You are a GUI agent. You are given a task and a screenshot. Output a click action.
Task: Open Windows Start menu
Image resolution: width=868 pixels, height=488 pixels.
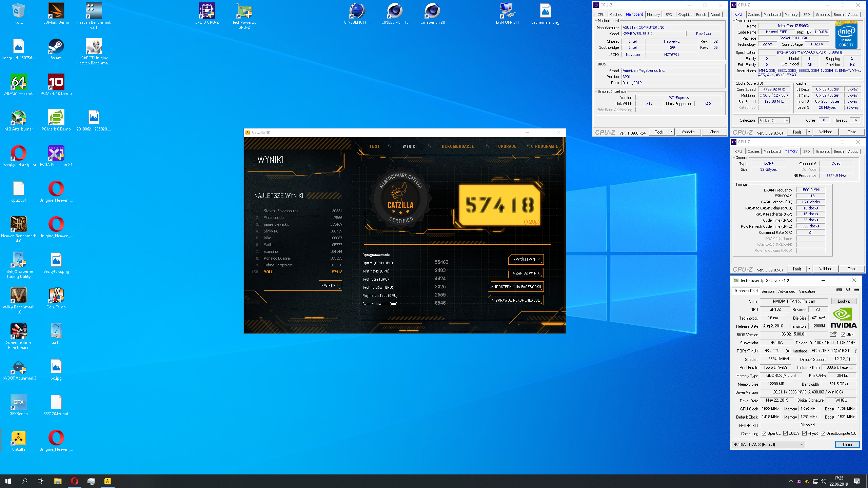coord(8,481)
